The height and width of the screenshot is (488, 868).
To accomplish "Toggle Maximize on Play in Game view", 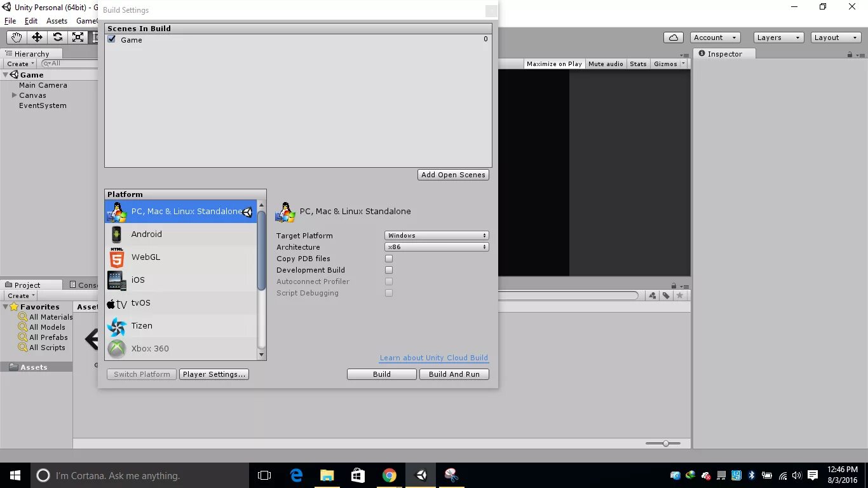I will 554,64.
